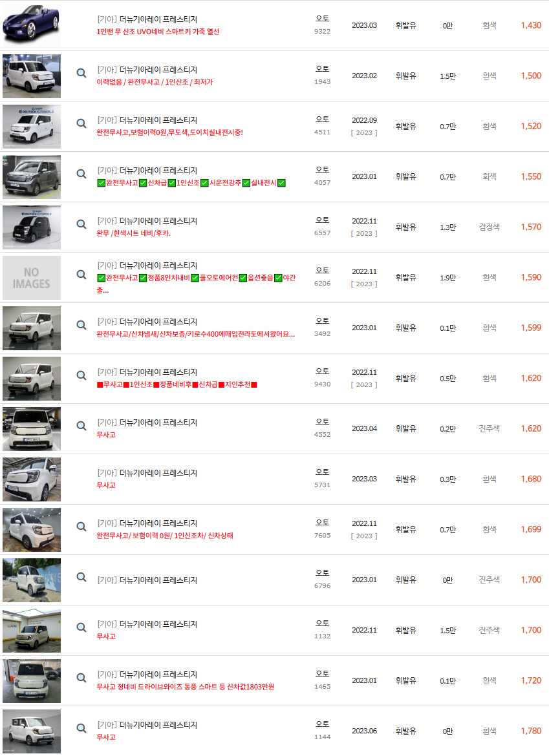This screenshot has height=756, width=549.
Task: Open the '무사고' description on the 1,780 row
Action: click(x=106, y=737)
